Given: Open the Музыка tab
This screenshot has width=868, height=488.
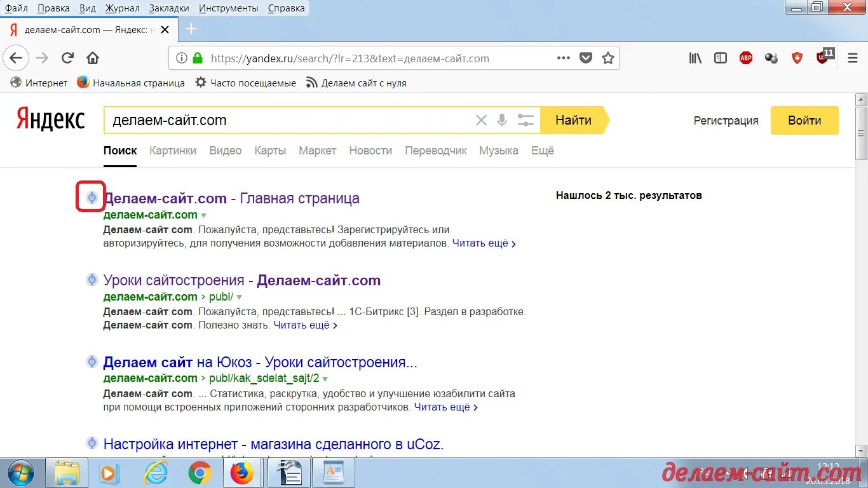Looking at the screenshot, I should [x=499, y=151].
